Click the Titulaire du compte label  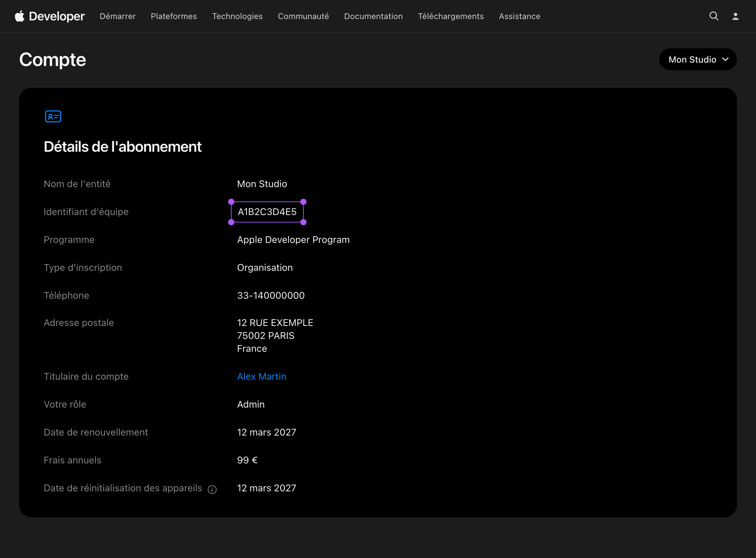(86, 377)
